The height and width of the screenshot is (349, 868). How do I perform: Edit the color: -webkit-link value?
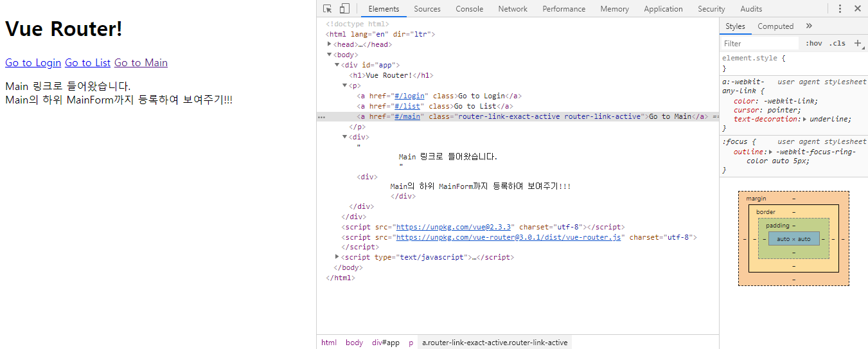point(791,101)
